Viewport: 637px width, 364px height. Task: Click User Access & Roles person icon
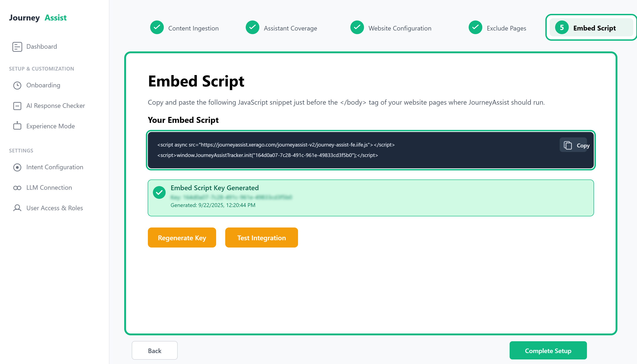17,208
